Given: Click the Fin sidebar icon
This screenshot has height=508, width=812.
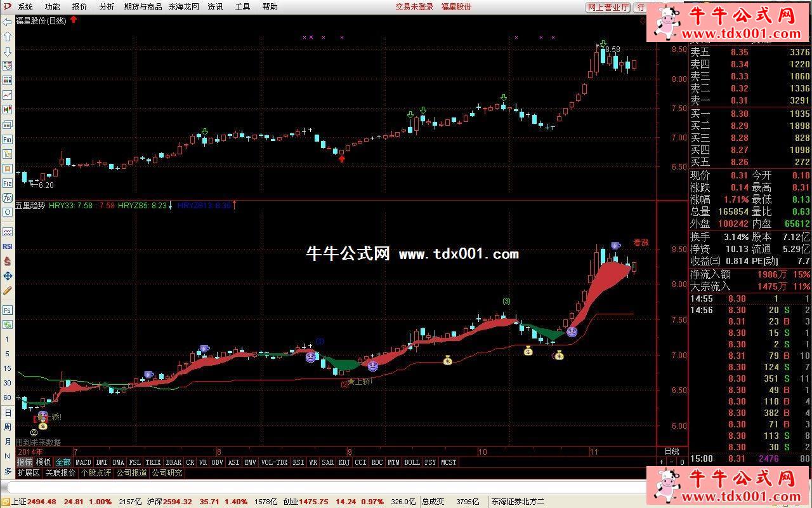Looking at the screenshot, I should [x=8, y=140].
